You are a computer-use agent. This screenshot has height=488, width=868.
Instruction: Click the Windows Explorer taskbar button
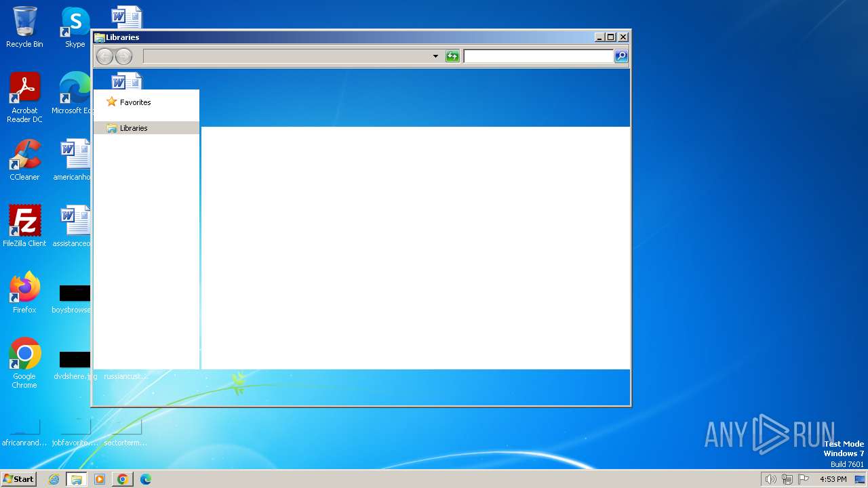pyautogui.click(x=77, y=479)
